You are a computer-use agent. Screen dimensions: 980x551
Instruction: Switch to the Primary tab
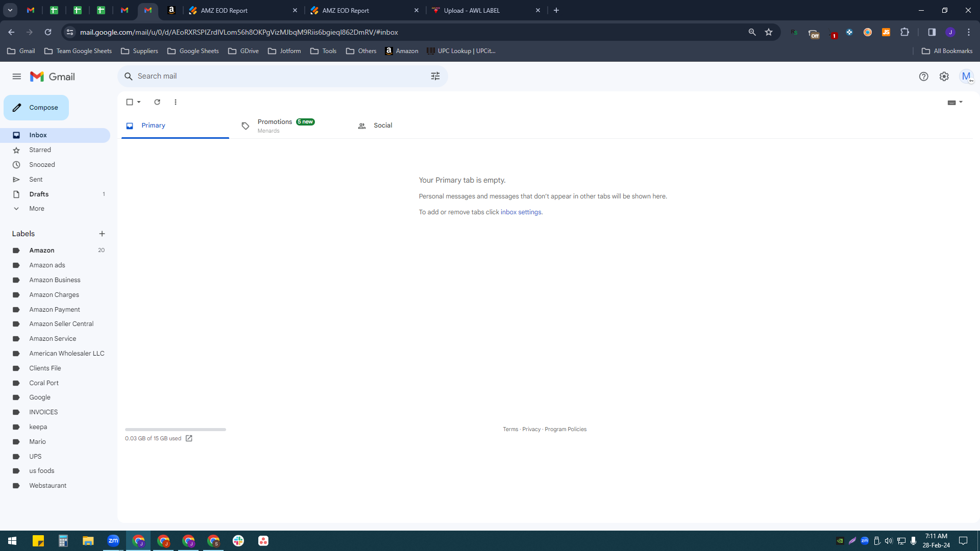(175, 126)
